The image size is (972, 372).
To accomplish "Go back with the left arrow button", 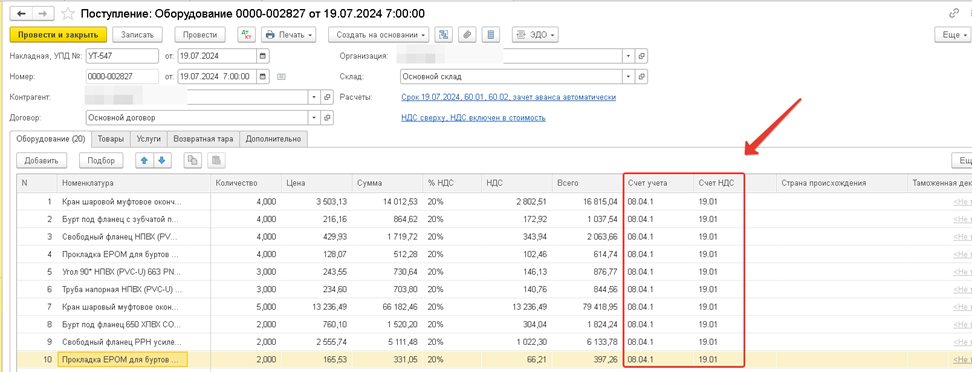I will tap(20, 13).
